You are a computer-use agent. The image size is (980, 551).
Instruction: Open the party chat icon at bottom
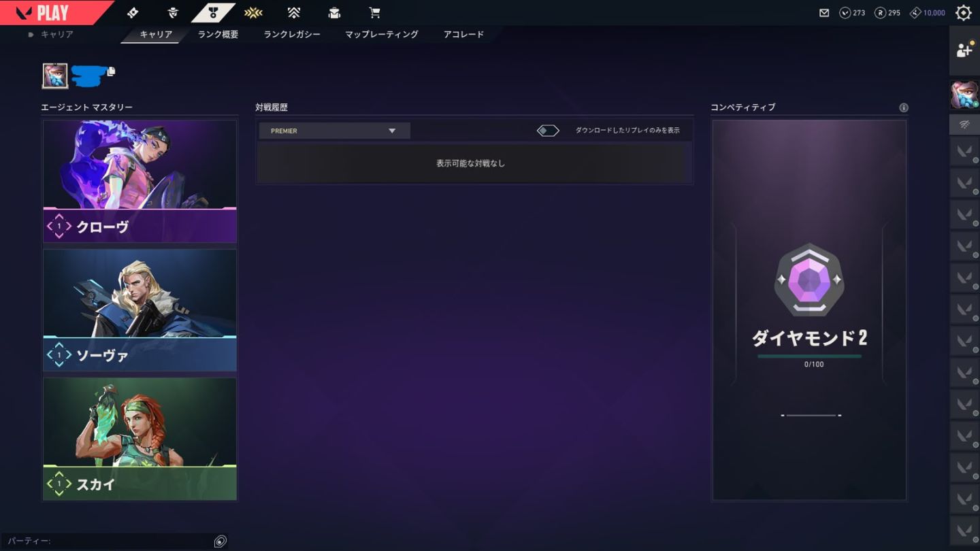pyautogui.click(x=220, y=541)
